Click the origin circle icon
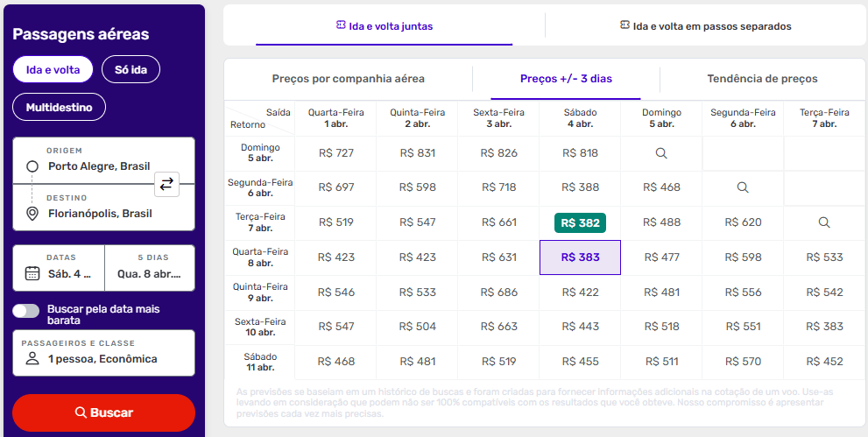 click(x=32, y=166)
